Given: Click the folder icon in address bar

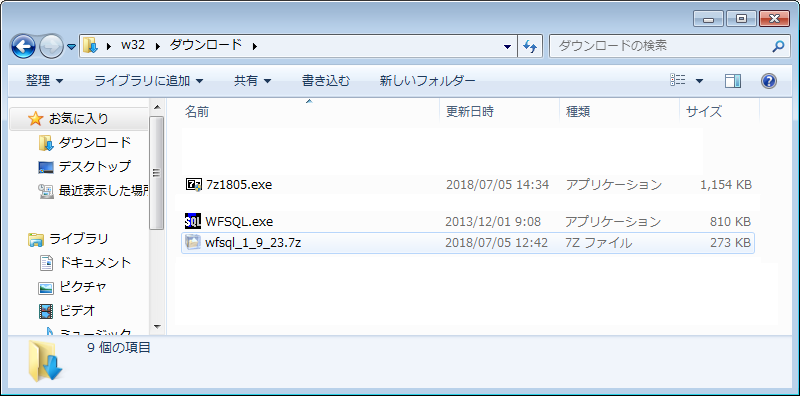Looking at the screenshot, I should [90, 45].
